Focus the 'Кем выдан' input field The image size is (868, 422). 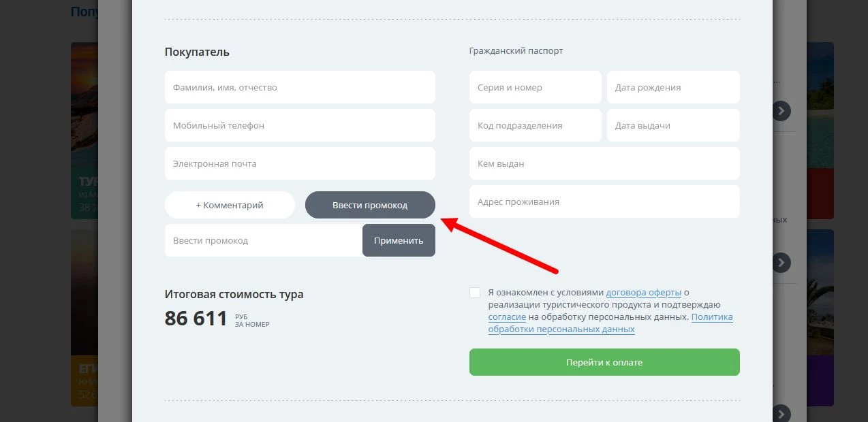[604, 163]
